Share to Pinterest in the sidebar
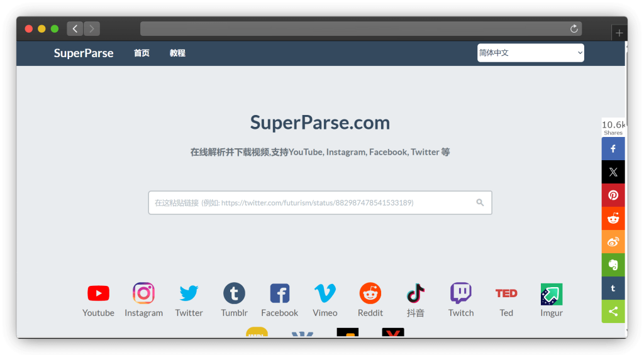 pos(613,195)
